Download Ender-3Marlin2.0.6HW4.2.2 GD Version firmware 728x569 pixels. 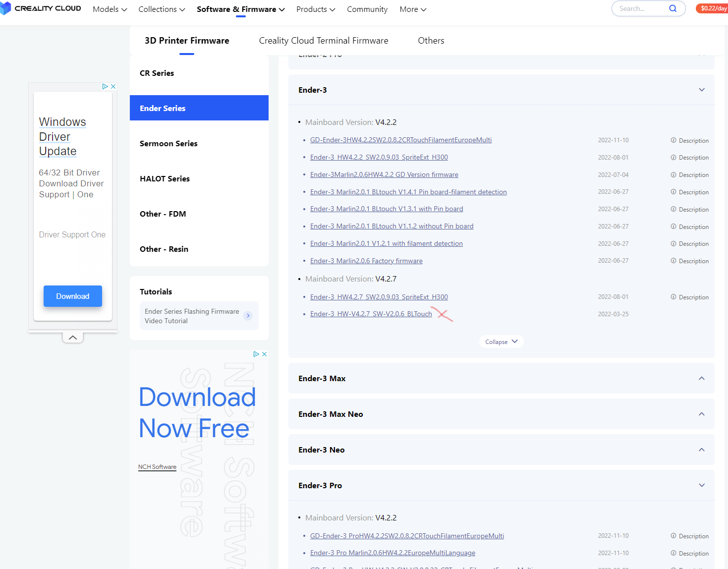coord(384,175)
